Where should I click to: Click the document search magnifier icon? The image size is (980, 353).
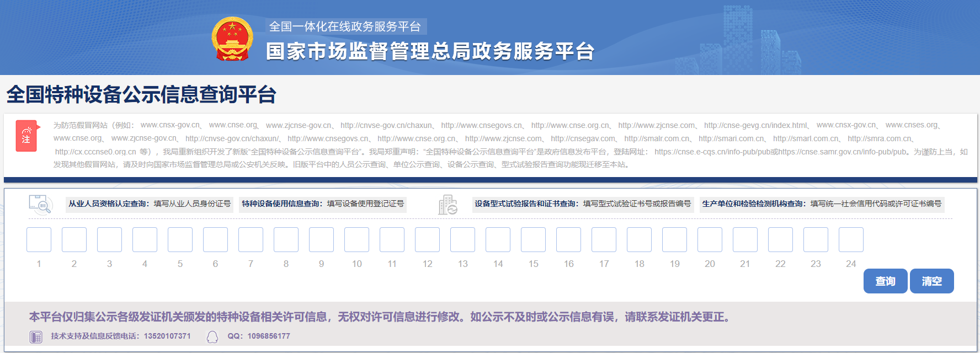(40, 205)
